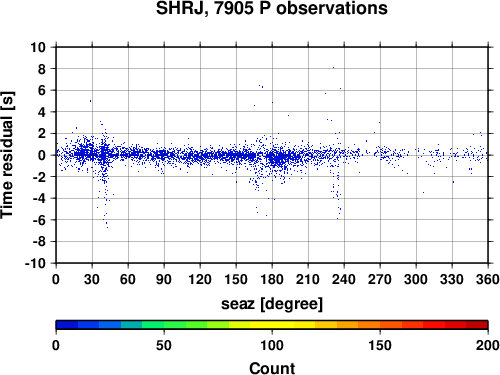Select dark red segment near 200 on colorbar
The width and height of the screenshot is (500, 375).
[x=477, y=325]
